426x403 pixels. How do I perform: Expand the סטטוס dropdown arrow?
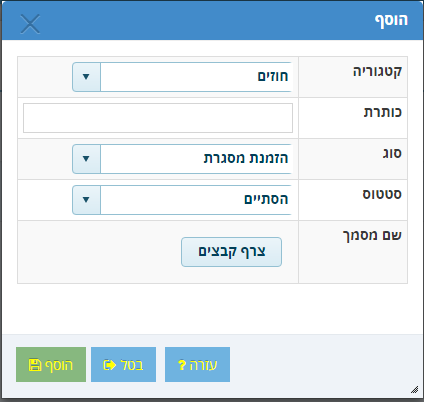coord(86,200)
